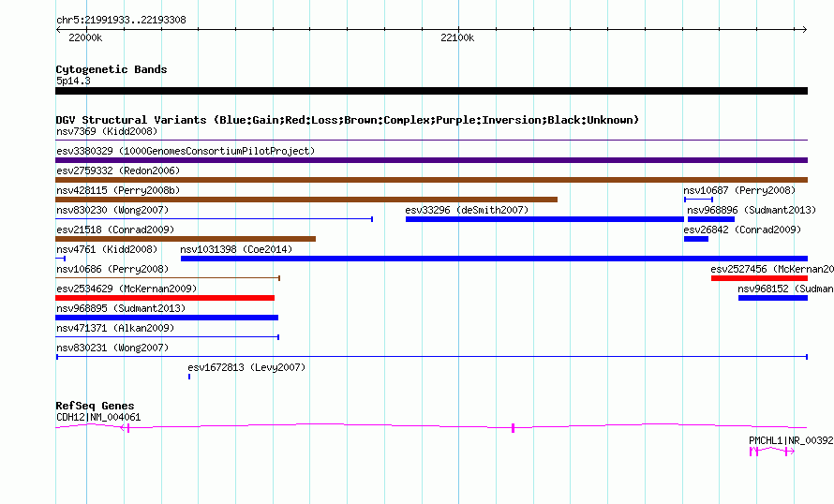Open the nsv968152 Sudmant label

(785, 289)
